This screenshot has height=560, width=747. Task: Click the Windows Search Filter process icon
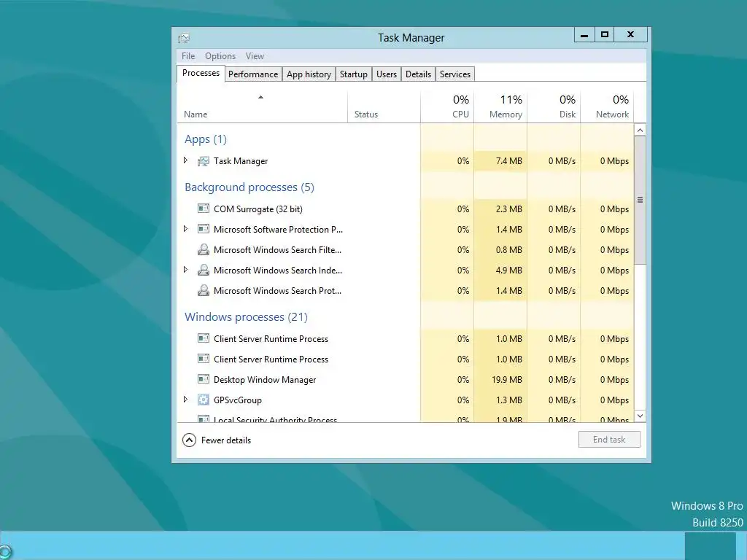pos(204,249)
